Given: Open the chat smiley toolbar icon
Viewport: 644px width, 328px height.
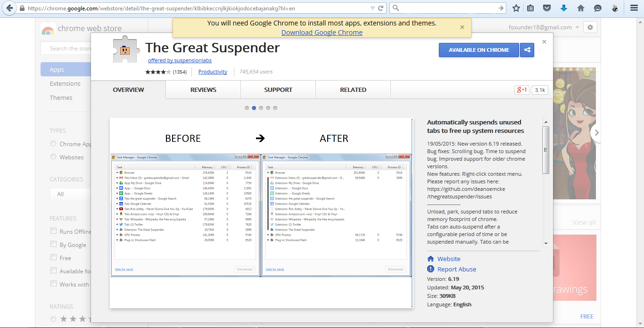Looking at the screenshot, I should [598, 8].
